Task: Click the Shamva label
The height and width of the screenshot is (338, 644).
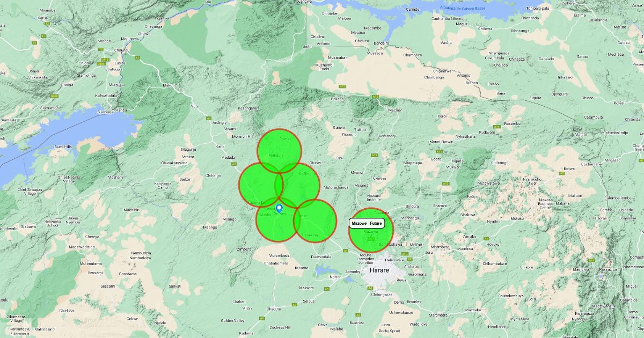Action: click(x=440, y=205)
